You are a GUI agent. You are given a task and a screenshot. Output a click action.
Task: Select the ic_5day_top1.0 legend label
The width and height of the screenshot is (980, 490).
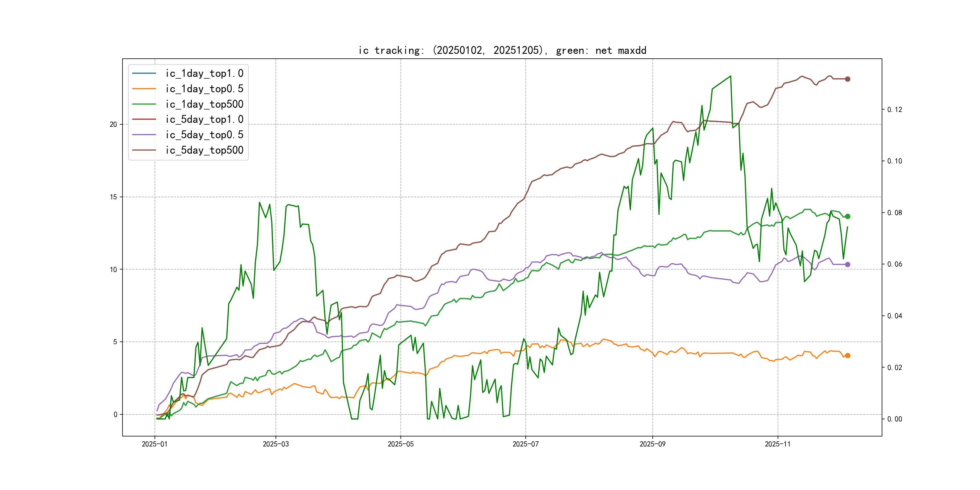coord(204,119)
